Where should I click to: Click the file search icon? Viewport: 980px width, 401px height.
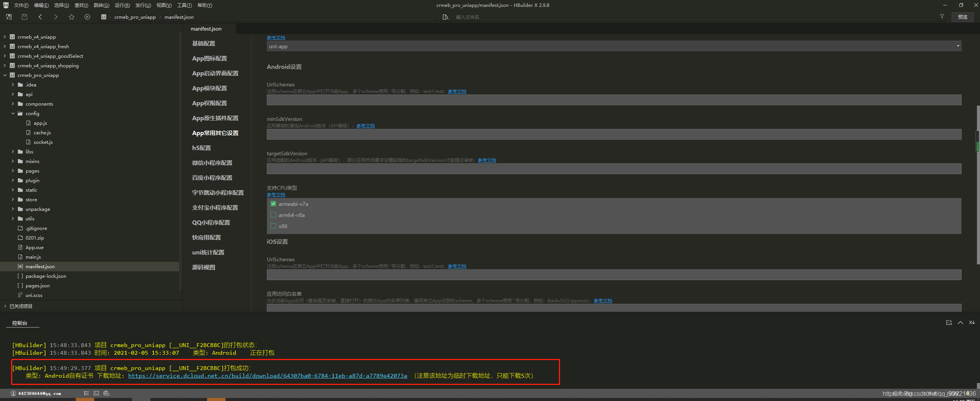coord(446,17)
